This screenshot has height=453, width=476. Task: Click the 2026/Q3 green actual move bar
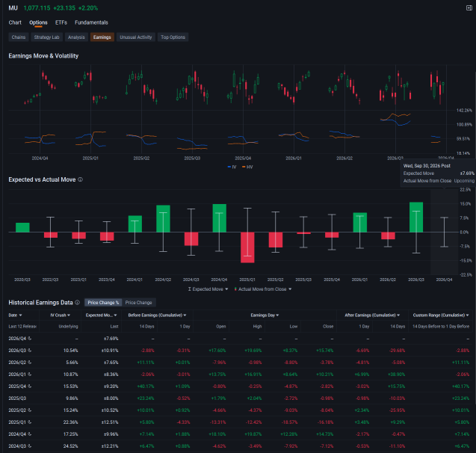[416, 217]
